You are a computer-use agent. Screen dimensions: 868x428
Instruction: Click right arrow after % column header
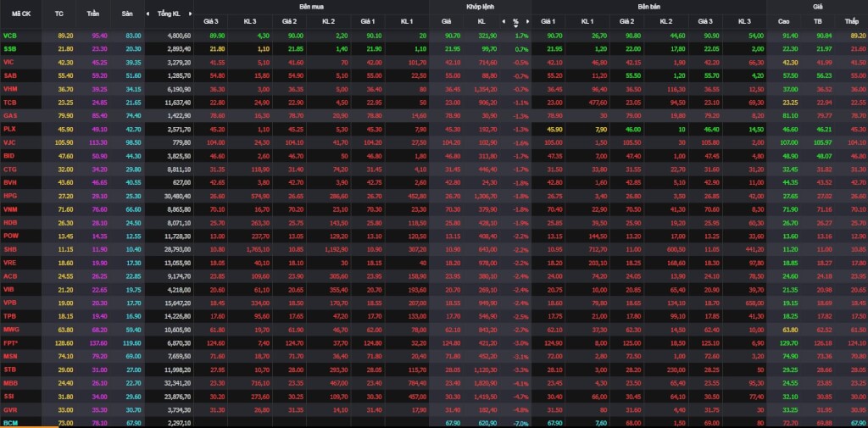pos(528,21)
